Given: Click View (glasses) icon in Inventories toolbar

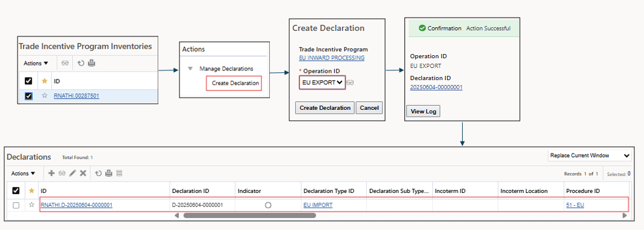Looking at the screenshot, I should [x=65, y=63].
